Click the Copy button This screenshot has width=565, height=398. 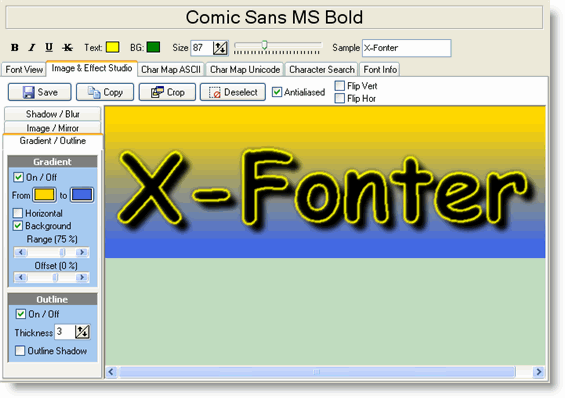click(105, 92)
